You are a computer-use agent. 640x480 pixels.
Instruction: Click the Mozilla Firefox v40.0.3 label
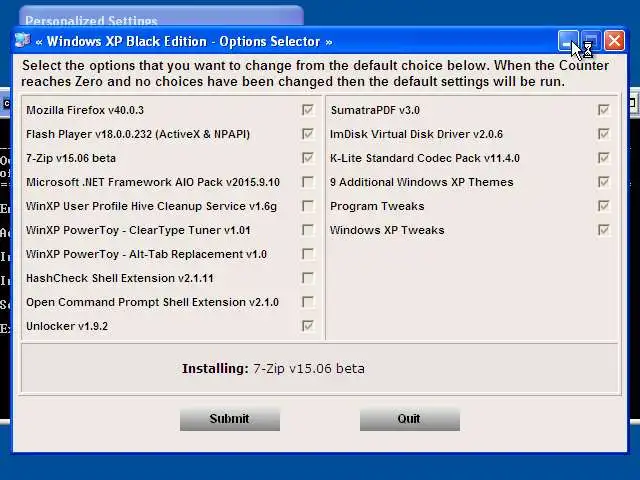(85, 110)
